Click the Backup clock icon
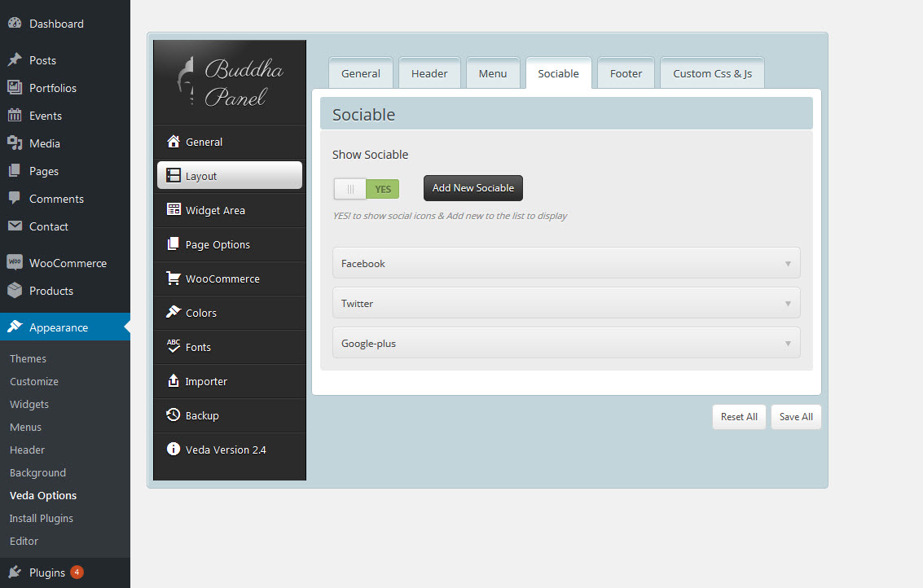923x588 pixels. pyautogui.click(x=173, y=415)
